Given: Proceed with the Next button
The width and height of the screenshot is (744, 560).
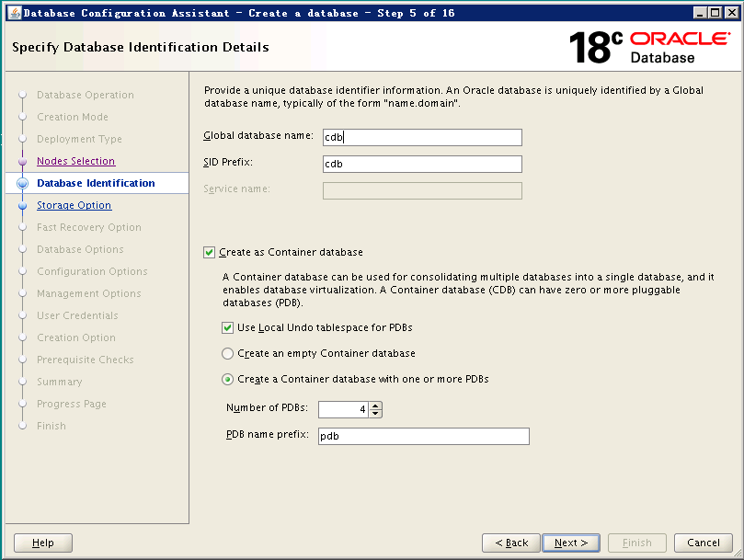Looking at the screenshot, I should click(x=571, y=543).
